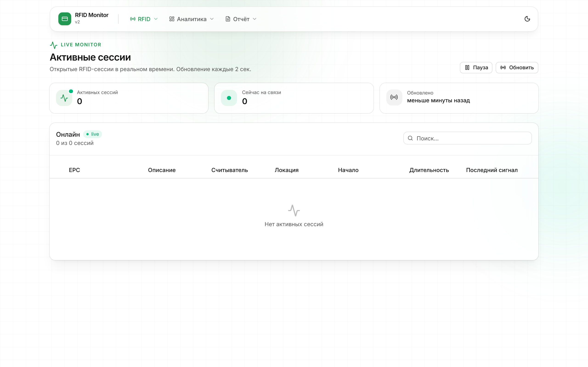Click the Аналитика grid icon
Image resolution: width=588 pixels, height=367 pixels.
(x=172, y=19)
